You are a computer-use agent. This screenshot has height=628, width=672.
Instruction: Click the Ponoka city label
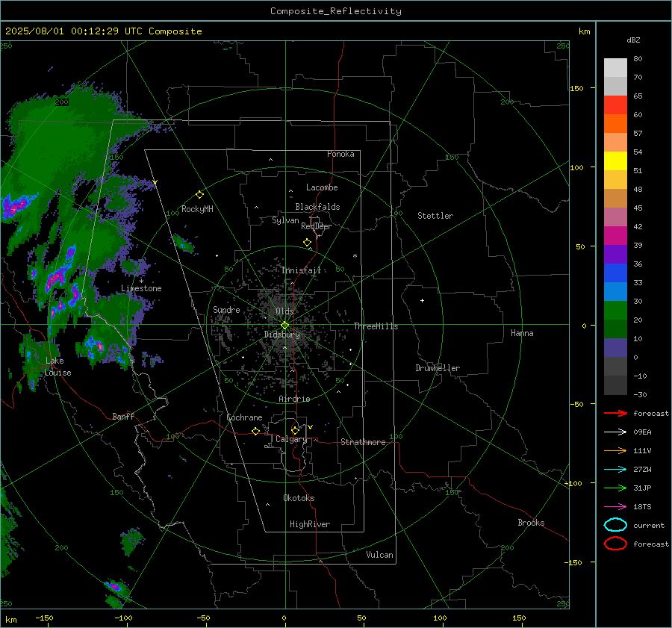pos(340,154)
